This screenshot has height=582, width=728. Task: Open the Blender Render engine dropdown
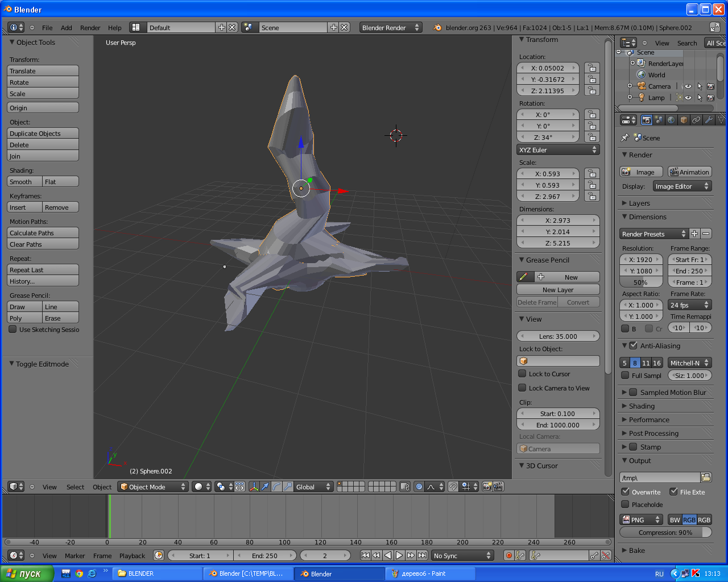390,27
